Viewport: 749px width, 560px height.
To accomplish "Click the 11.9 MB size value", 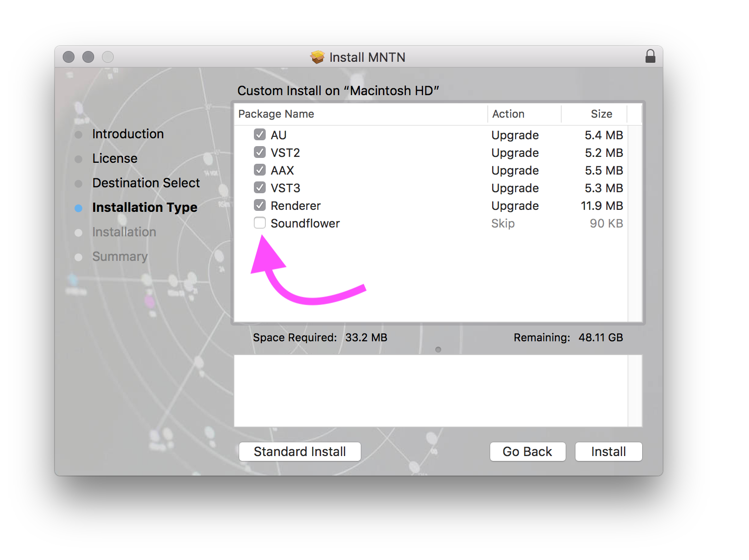I will tap(602, 205).
